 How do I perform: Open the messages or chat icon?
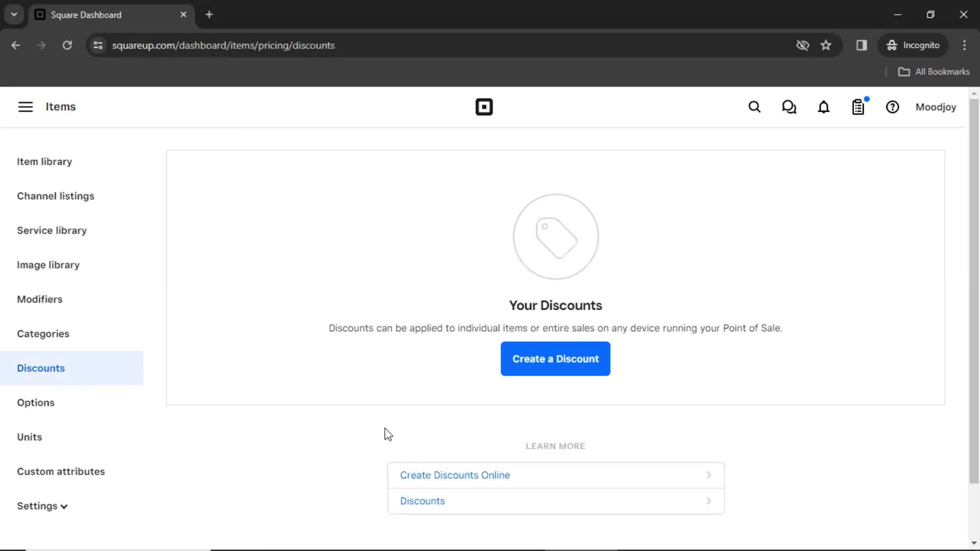[x=790, y=107]
